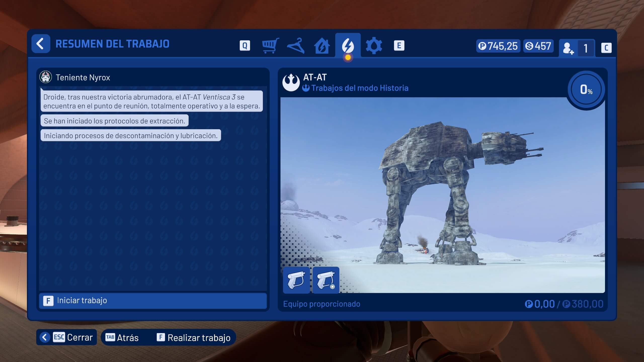Click the AT-AT preview image
Screen dimensions: 644x362
tap(443, 195)
